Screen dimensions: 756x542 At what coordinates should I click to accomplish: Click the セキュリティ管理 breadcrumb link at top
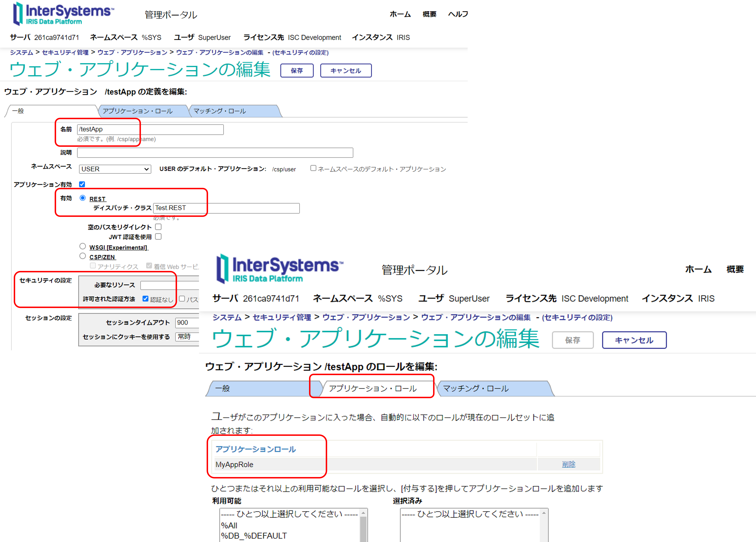pos(65,52)
